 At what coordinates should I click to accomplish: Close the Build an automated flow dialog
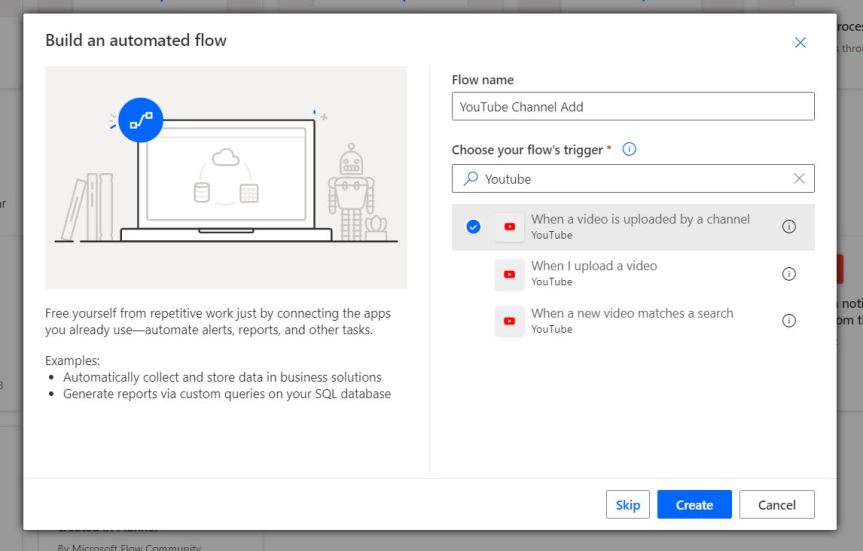tap(800, 43)
